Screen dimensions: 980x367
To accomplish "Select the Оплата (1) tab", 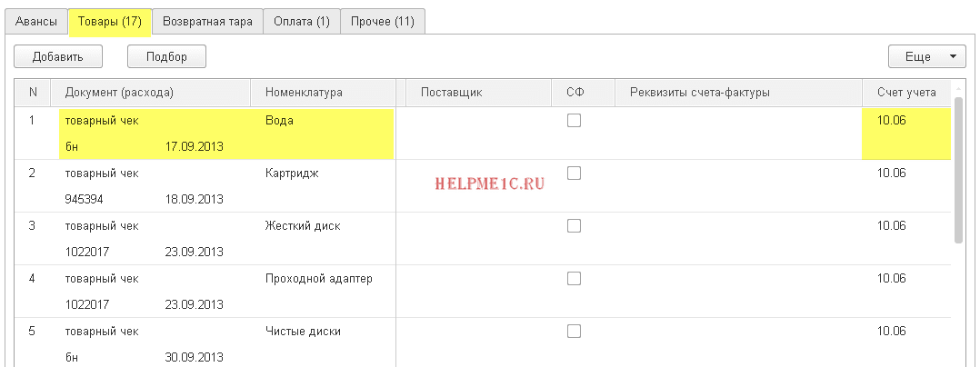I will tap(301, 21).
